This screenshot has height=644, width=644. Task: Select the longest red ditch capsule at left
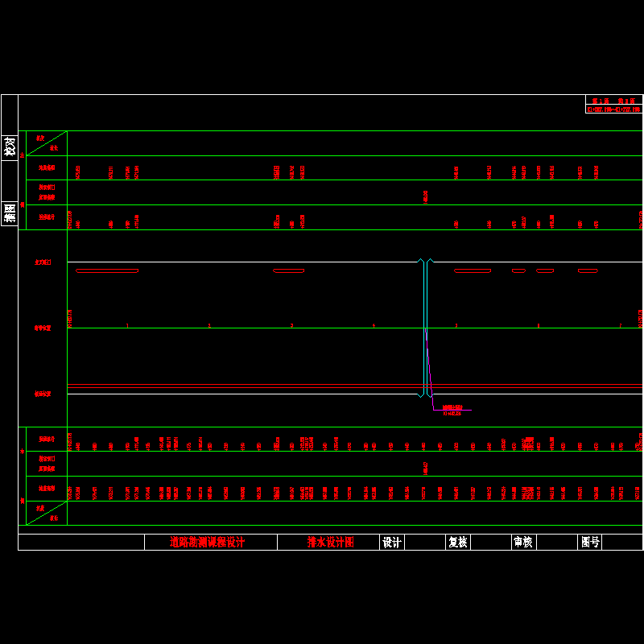point(107,270)
